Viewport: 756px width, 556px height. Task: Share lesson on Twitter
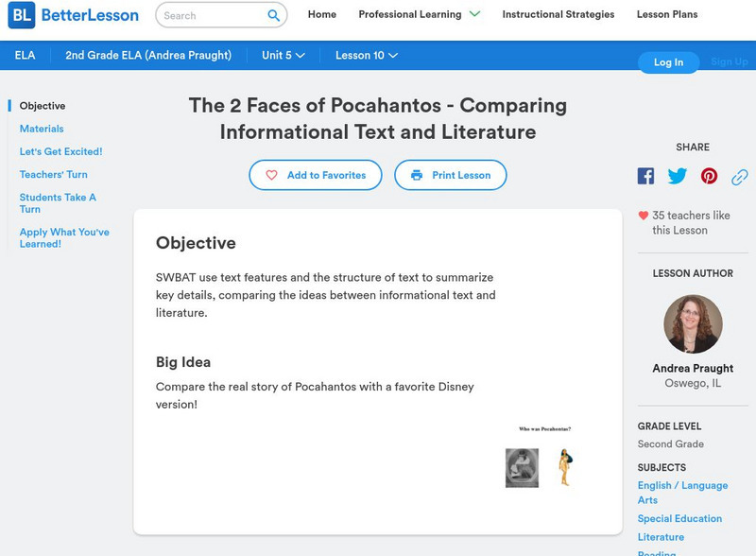(678, 176)
